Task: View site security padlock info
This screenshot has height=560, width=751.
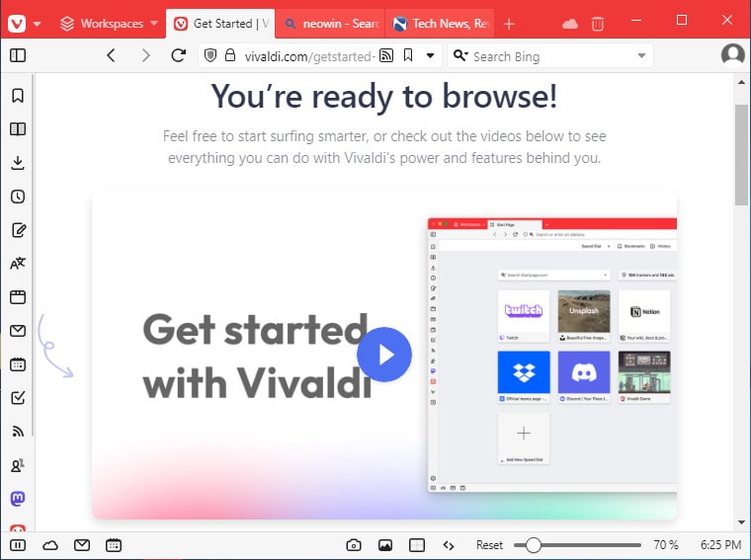Action: click(x=230, y=55)
